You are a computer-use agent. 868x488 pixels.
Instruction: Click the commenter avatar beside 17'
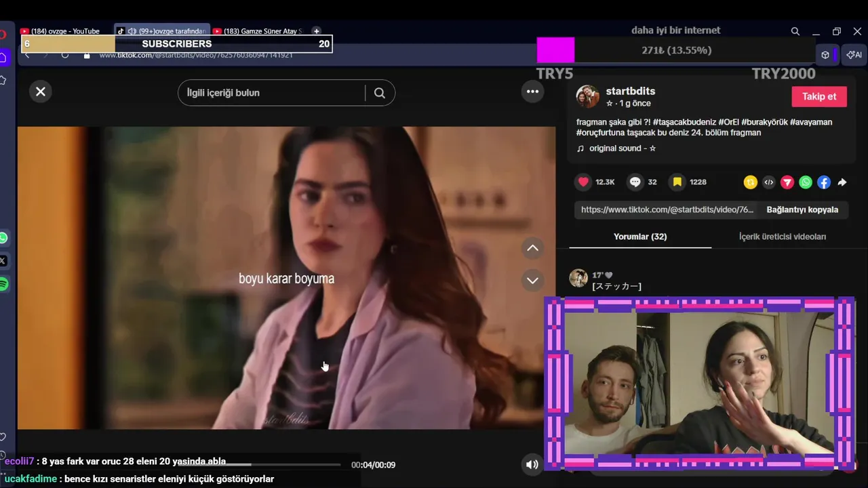pyautogui.click(x=578, y=278)
